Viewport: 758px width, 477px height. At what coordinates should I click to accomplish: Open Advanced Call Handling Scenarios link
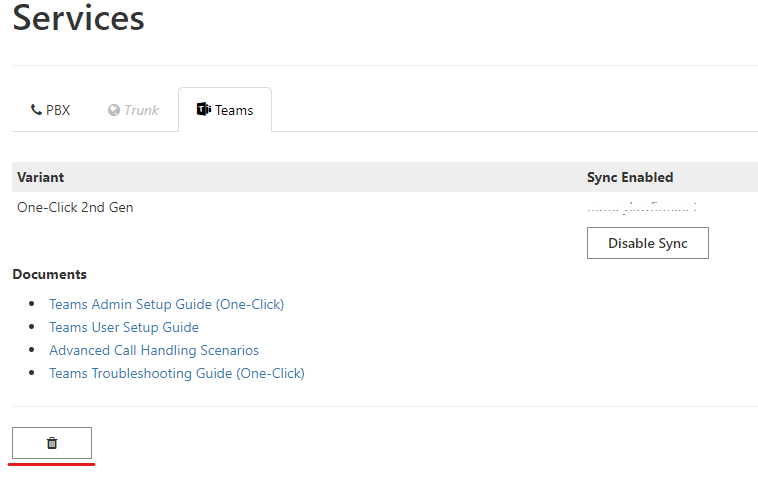pyautogui.click(x=154, y=350)
